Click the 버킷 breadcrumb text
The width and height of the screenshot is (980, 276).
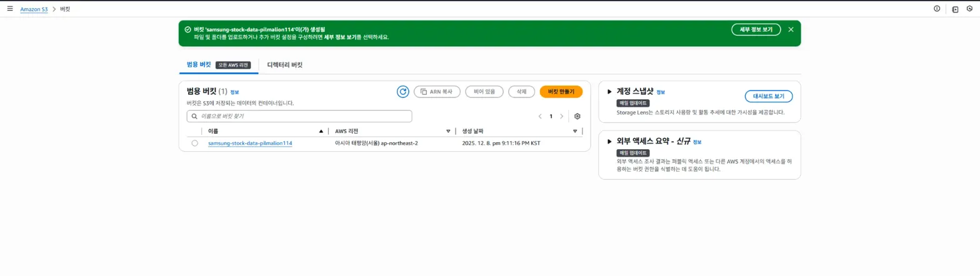pos(65,9)
